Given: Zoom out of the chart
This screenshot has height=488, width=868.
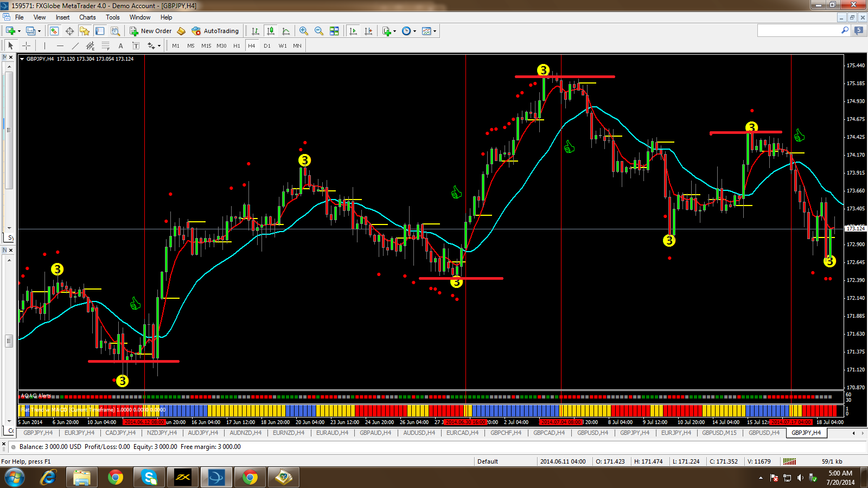Looking at the screenshot, I should coord(319,31).
